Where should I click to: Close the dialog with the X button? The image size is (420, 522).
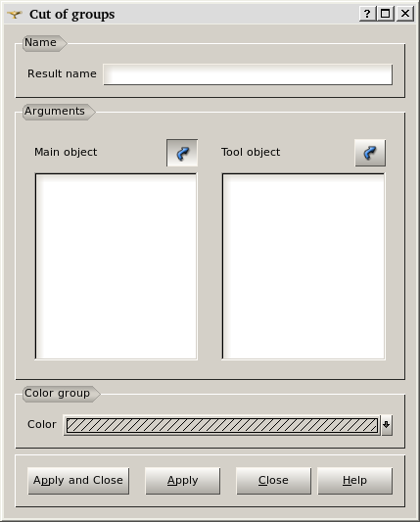tap(405, 14)
